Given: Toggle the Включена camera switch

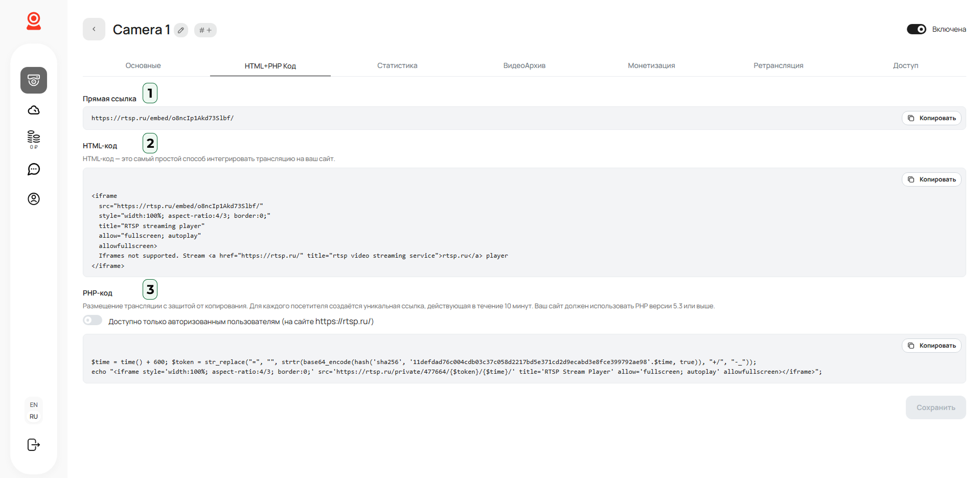Looking at the screenshot, I should (917, 29).
